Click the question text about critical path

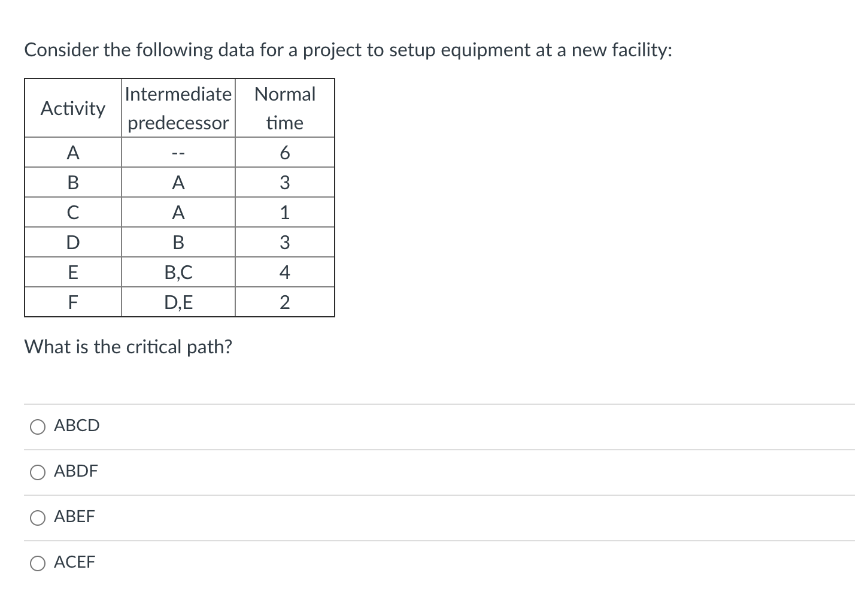128,347
